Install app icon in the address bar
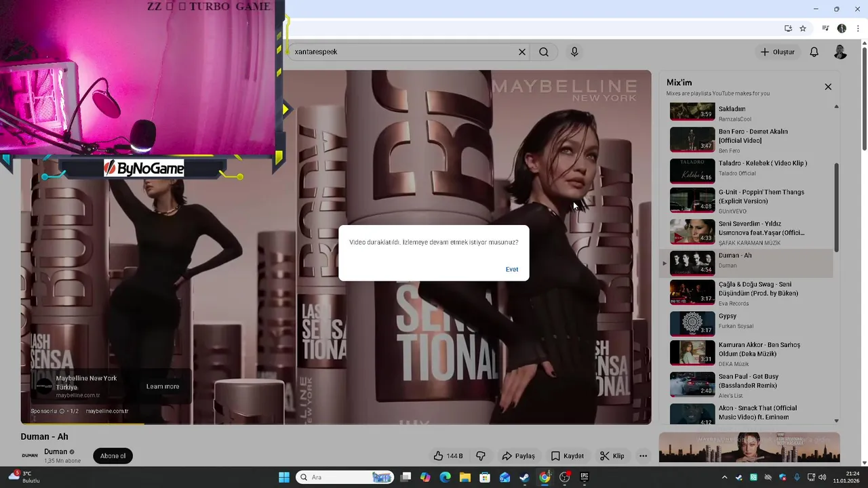Viewport: 868px width, 488px height. 788,28
